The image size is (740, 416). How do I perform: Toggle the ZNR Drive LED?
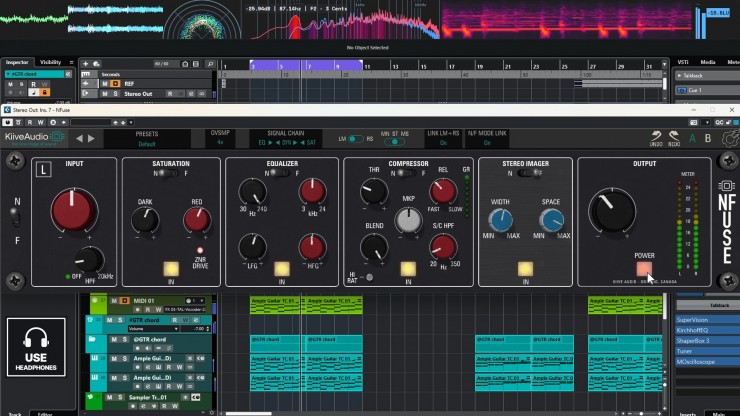pos(200,250)
